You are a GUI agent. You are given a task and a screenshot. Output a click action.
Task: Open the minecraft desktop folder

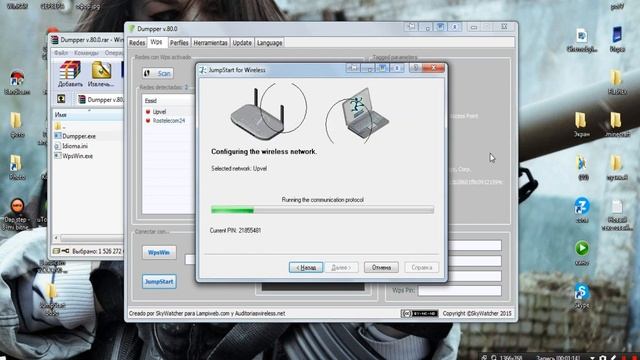pos(617,124)
